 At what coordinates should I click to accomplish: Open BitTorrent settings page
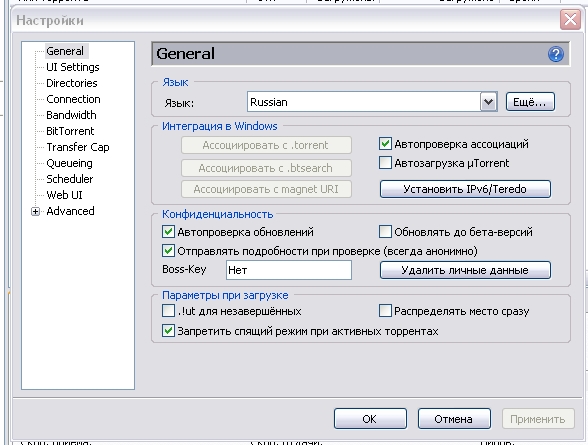70,131
